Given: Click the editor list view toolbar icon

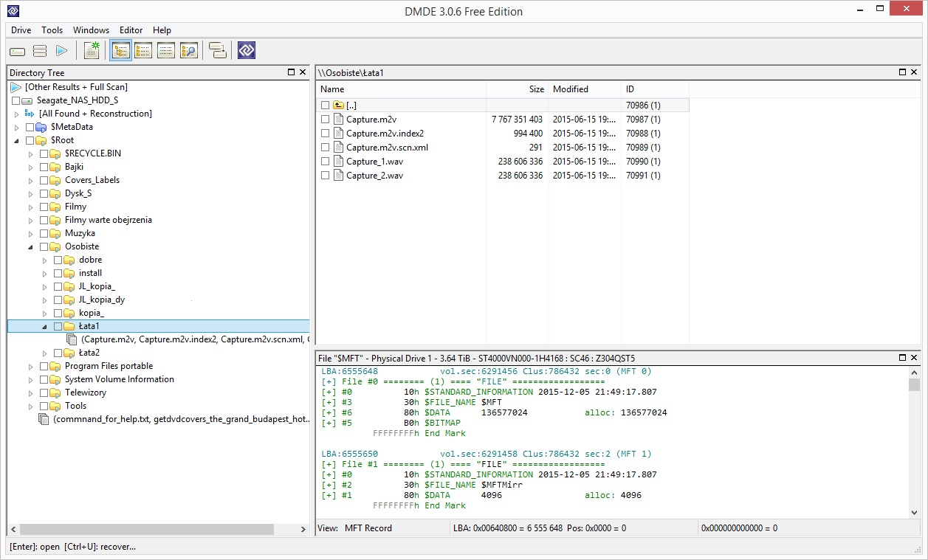Looking at the screenshot, I should (166, 51).
